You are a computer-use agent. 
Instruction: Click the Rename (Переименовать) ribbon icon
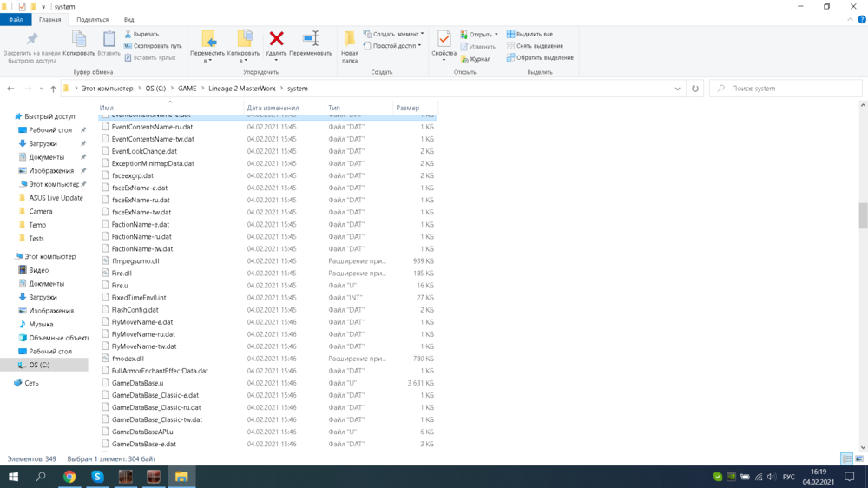310,39
